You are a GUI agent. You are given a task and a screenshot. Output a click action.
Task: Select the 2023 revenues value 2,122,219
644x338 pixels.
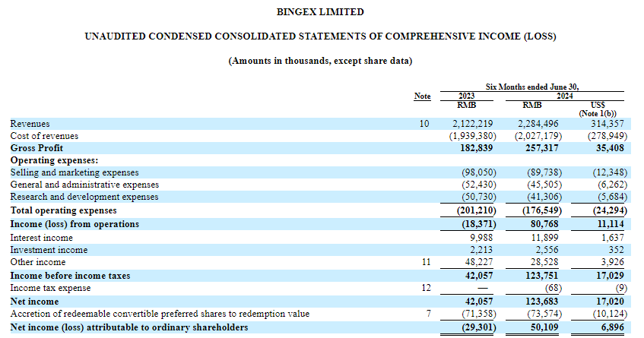pyautogui.click(x=472, y=124)
